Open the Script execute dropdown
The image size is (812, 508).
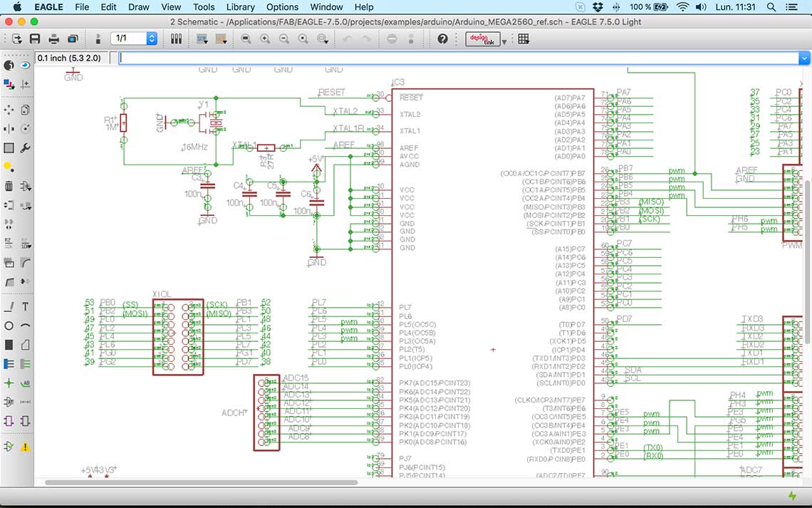202,39
